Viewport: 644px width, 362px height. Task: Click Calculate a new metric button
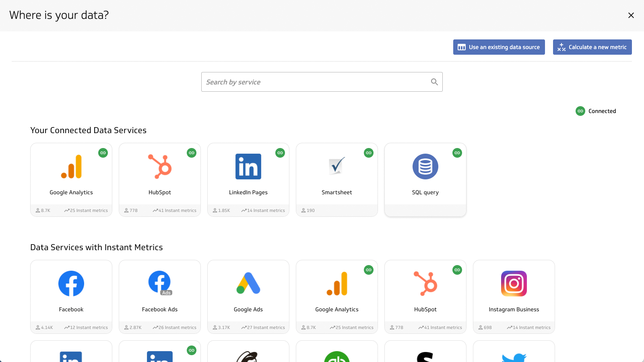pyautogui.click(x=592, y=47)
